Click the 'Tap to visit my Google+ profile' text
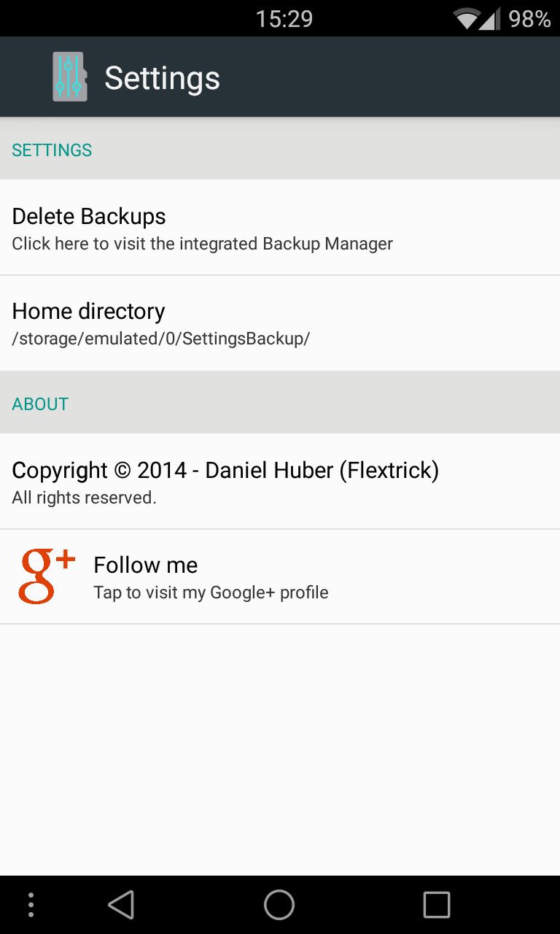The image size is (560, 934). point(211,593)
